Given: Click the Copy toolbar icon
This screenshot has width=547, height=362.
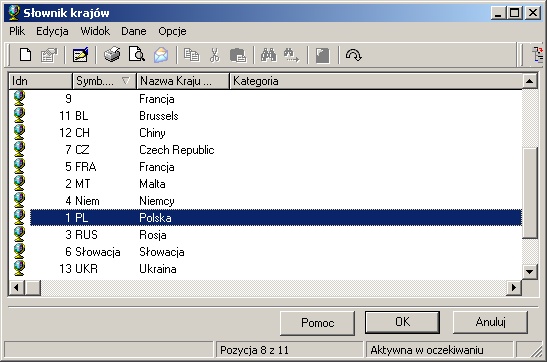Looking at the screenshot, I should coord(192,55).
